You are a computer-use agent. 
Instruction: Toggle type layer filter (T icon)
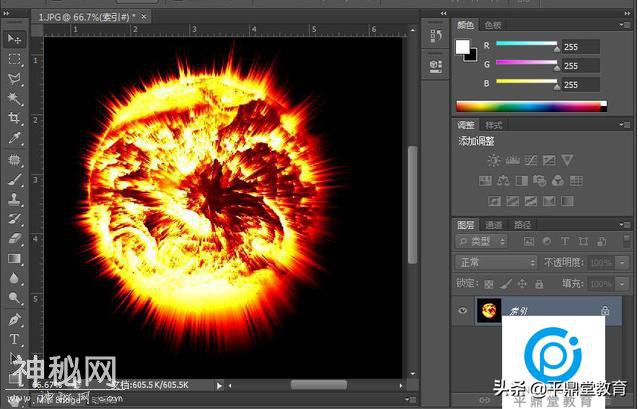point(565,242)
